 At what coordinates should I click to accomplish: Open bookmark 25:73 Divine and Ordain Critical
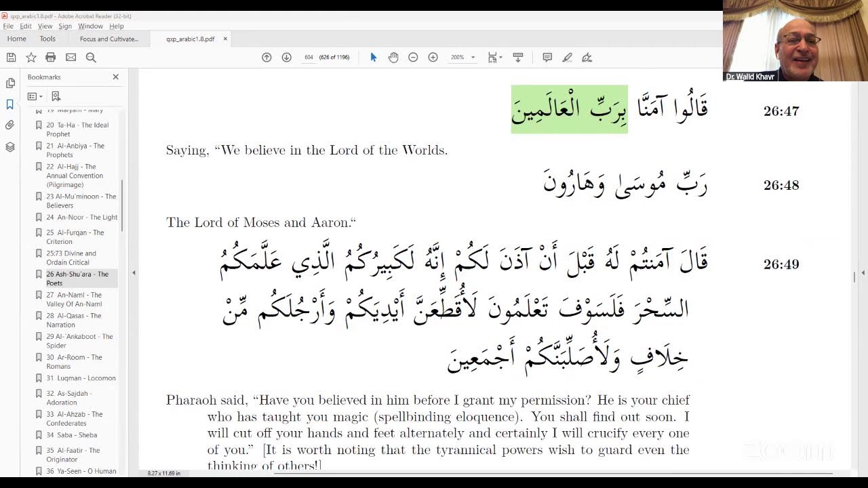click(x=71, y=258)
